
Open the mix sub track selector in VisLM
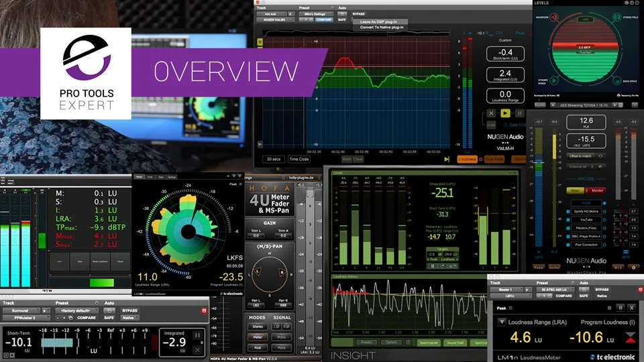[271, 14]
